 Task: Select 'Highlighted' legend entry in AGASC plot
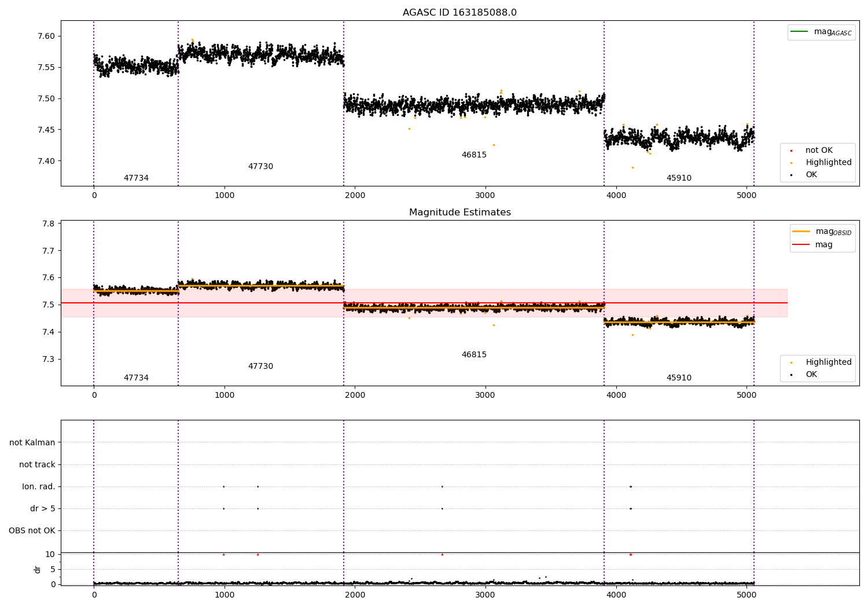tap(829, 163)
